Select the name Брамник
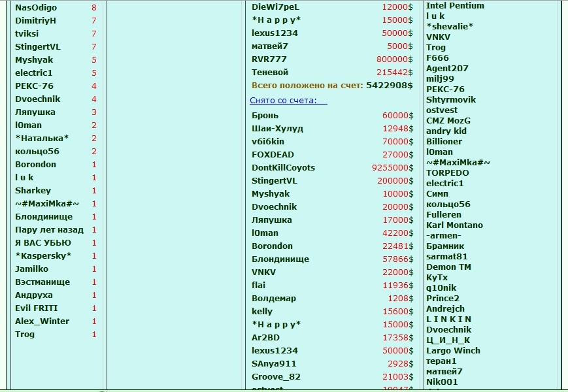Image resolution: width=568 pixels, height=392 pixels. pos(445,246)
